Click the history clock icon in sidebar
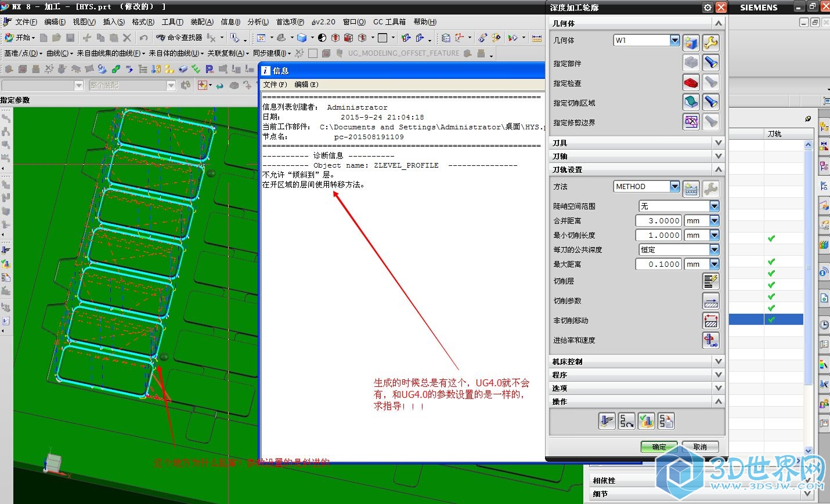Viewport: 830px width, 504px height. pos(824,325)
